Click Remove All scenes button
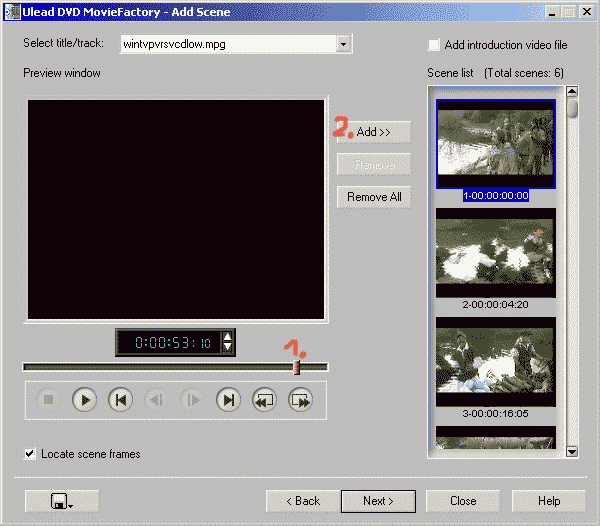 [x=374, y=197]
